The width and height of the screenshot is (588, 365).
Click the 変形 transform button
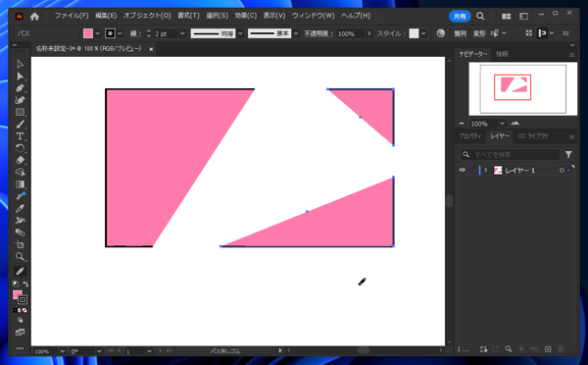click(479, 33)
